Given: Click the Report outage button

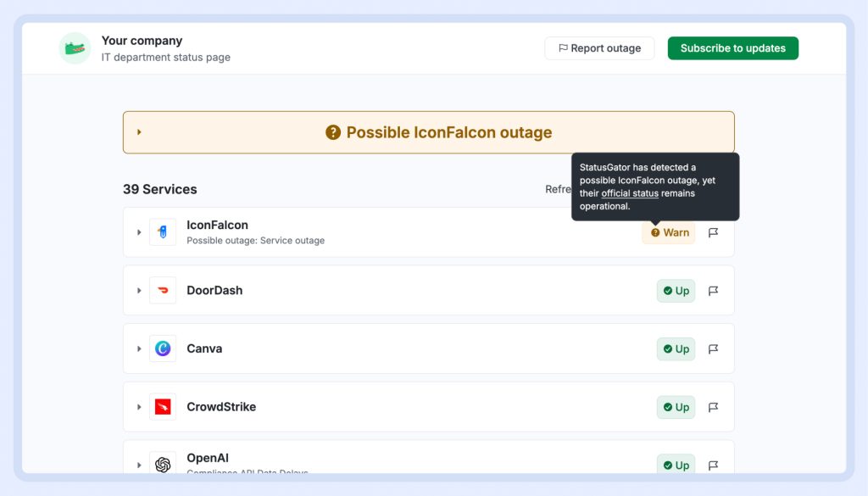Looking at the screenshot, I should pyautogui.click(x=598, y=48).
